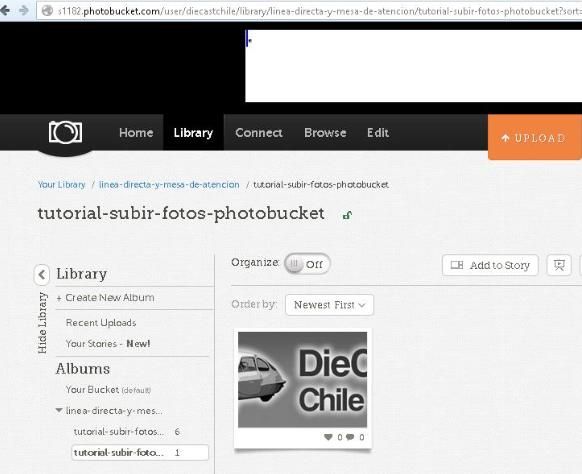Open the Connect navigation item

coord(259,133)
